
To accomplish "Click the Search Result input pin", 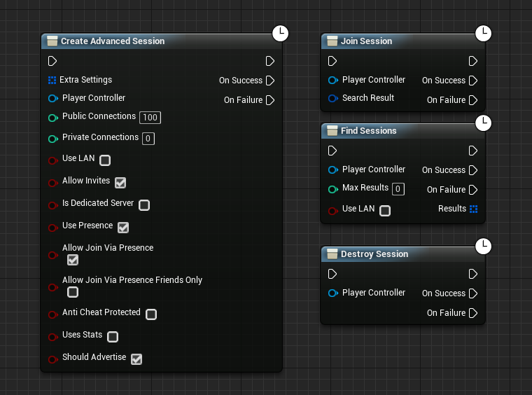I will 333,99.
